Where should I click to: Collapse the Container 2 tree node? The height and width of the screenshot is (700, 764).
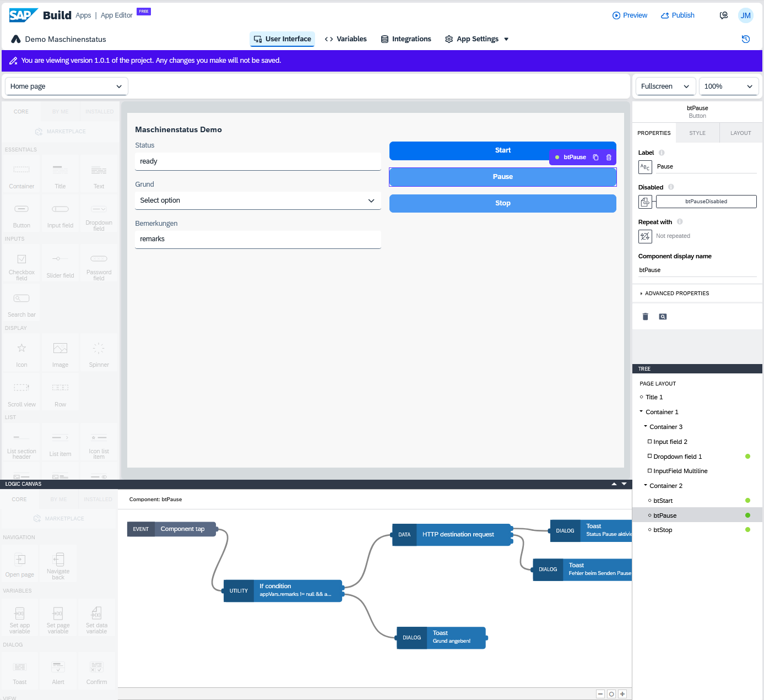pos(645,485)
